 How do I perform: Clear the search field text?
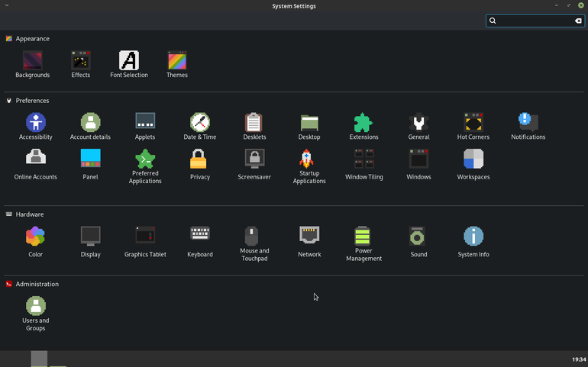coord(578,21)
